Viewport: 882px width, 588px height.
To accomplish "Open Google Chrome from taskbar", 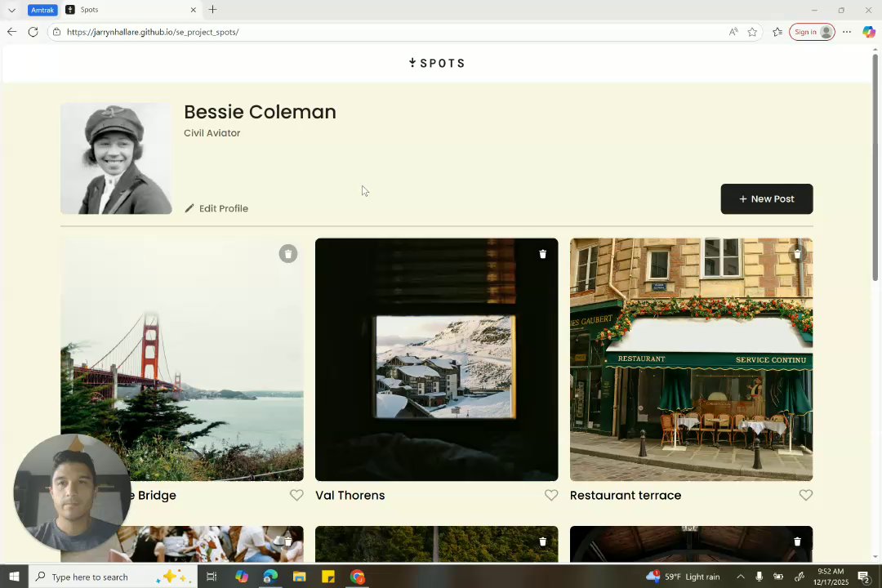I will click(357, 577).
